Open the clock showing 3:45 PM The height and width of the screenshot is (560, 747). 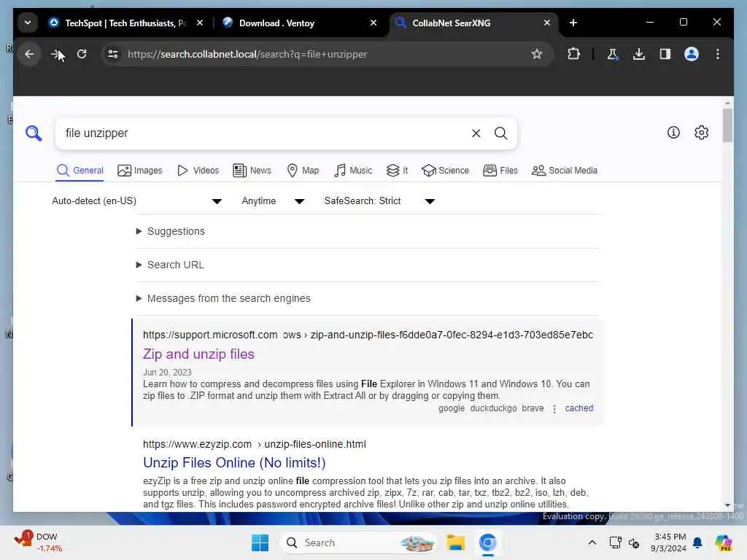click(x=670, y=542)
